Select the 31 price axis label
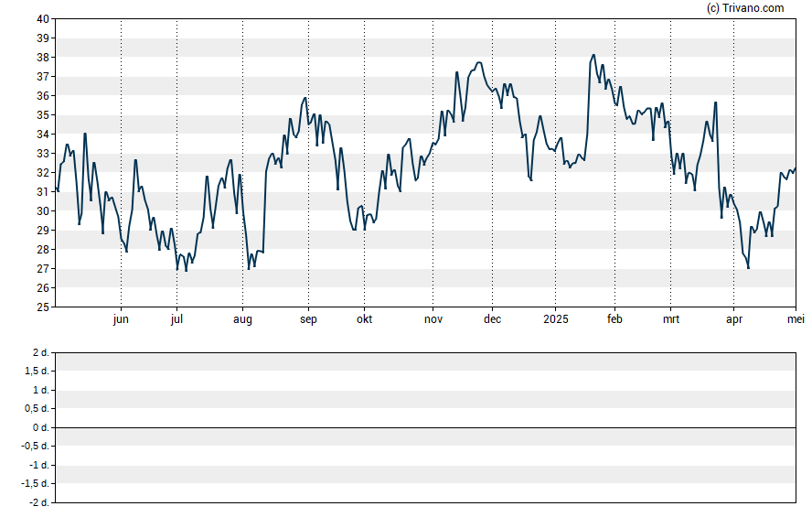This screenshot has height=517, width=812. point(43,191)
